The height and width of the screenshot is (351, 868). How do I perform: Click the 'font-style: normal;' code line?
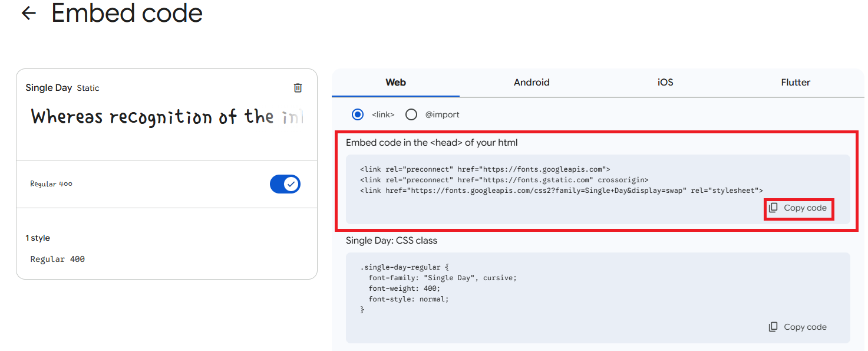(409, 299)
